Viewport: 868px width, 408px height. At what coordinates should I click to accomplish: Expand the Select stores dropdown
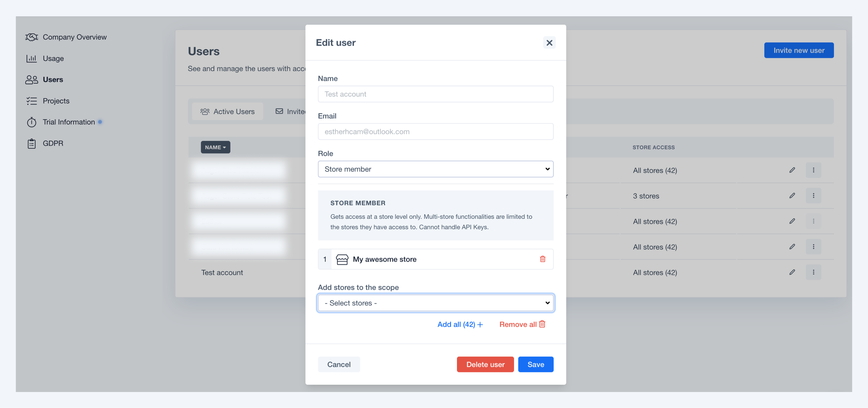tap(435, 302)
